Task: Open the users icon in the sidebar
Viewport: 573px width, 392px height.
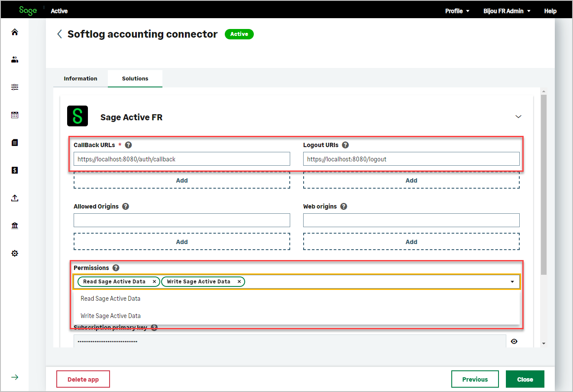Action: click(x=15, y=60)
